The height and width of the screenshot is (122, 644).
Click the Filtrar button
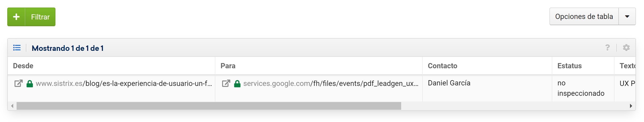pyautogui.click(x=40, y=17)
